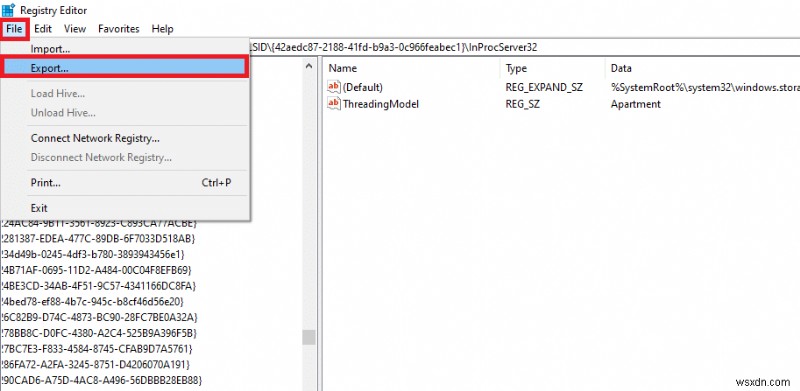Open the Favorites menu

(x=119, y=29)
